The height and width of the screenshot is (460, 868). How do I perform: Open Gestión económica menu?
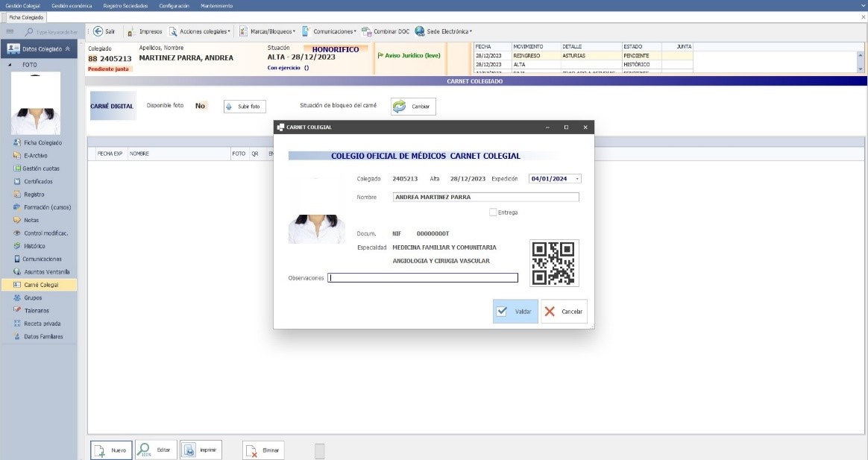pyautogui.click(x=72, y=5)
